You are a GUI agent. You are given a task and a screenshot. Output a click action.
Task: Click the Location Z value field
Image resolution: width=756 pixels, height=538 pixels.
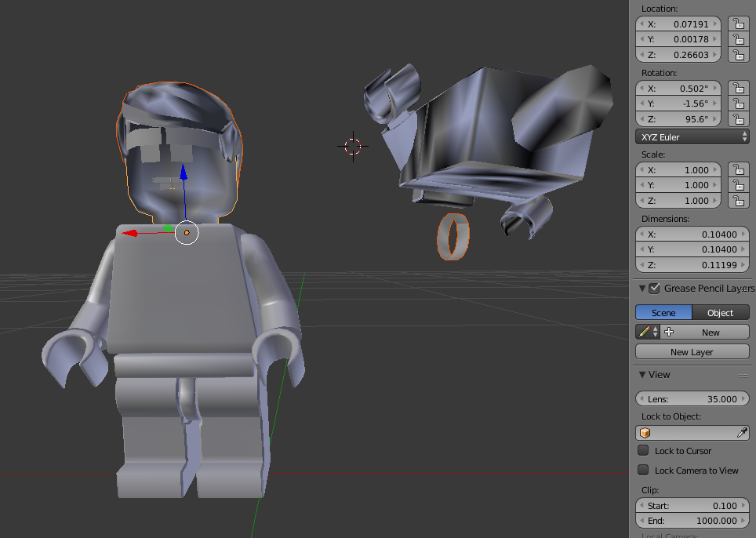coord(678,54)
